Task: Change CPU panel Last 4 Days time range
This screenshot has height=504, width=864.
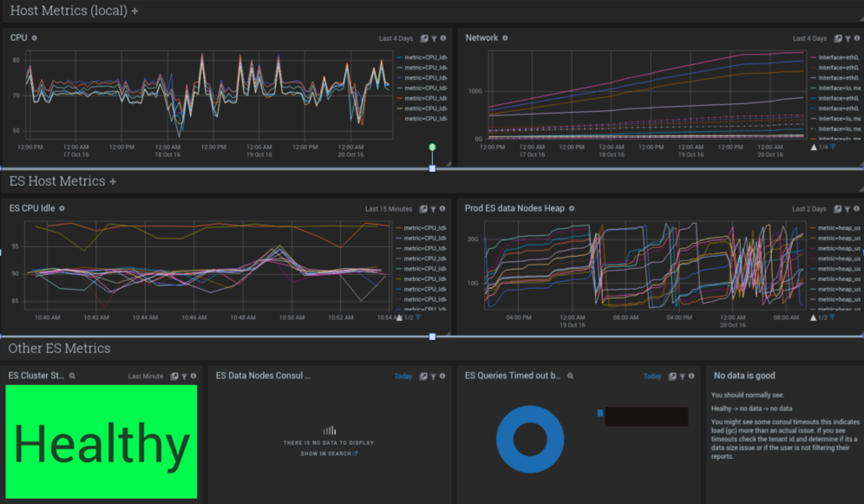Action: click(396, 38)
